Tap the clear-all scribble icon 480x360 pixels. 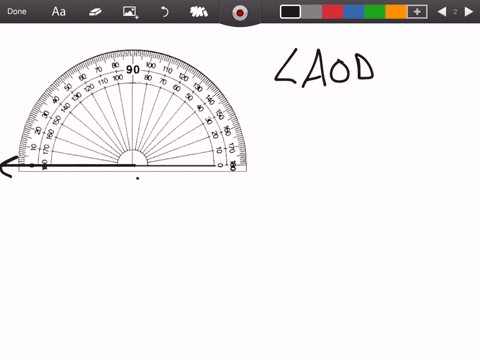[x=199, y=12]
